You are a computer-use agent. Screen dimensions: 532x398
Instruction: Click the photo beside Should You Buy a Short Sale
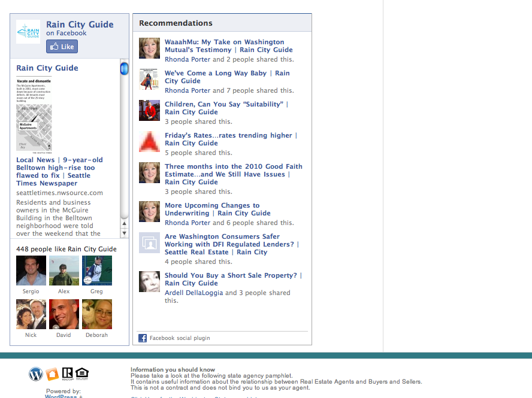click(x=149, y=282)
